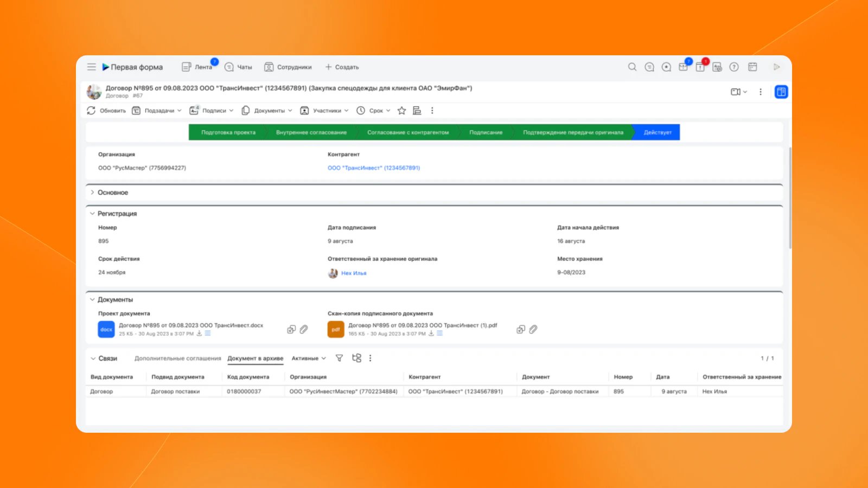The width and height of the screenshot is (868, 488).
Task: Switch to Дополнительные соглашения tab
Action: point(178,358)
